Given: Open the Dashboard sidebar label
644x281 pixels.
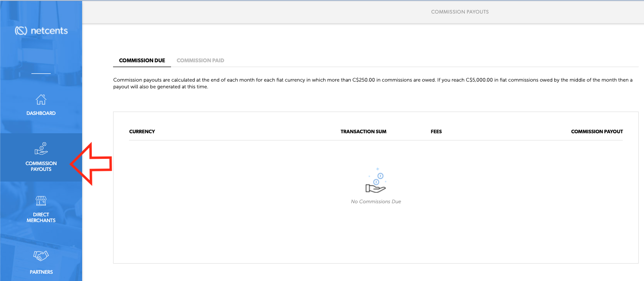Looking at the screenshot, I should point(41,113).
